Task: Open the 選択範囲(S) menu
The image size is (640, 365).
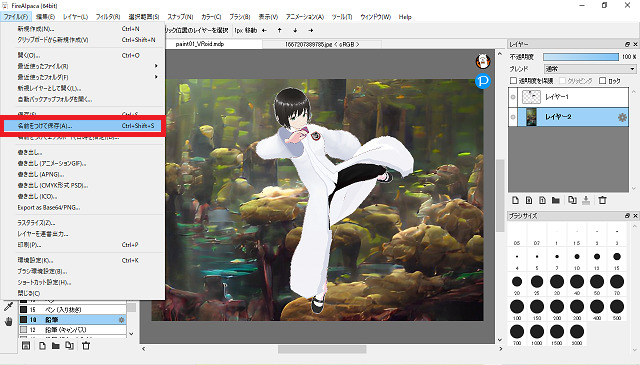Action: pyautogui.click(x=144, y=17)
